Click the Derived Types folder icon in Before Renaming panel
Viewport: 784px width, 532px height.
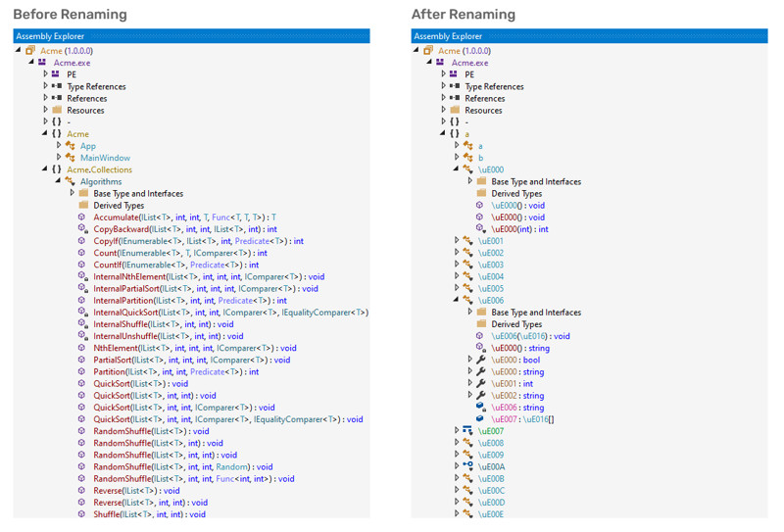[x=83, y=205]
